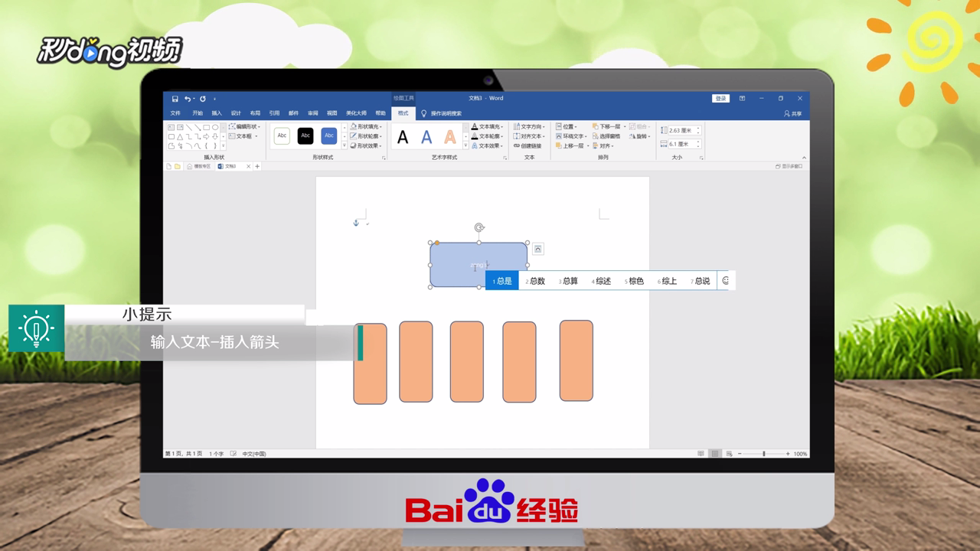Open the 文件 menu tab
This screenshot has width=980, height=551.
coord(175,113)
